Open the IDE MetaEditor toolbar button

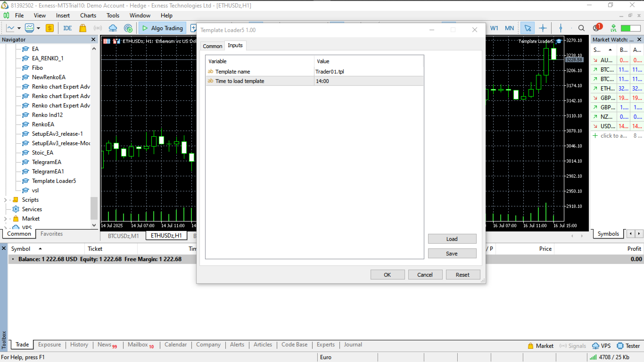click(67, 28)
